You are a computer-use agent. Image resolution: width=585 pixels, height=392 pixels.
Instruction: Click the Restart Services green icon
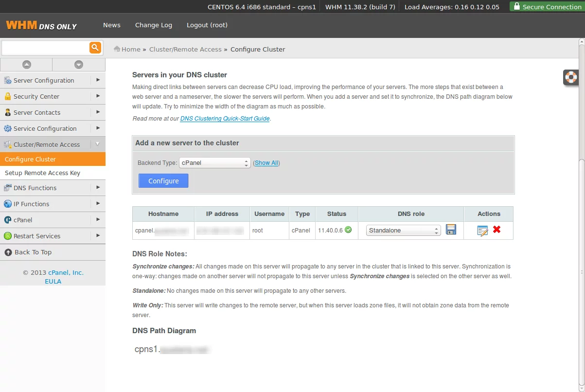tap(8, 236)
